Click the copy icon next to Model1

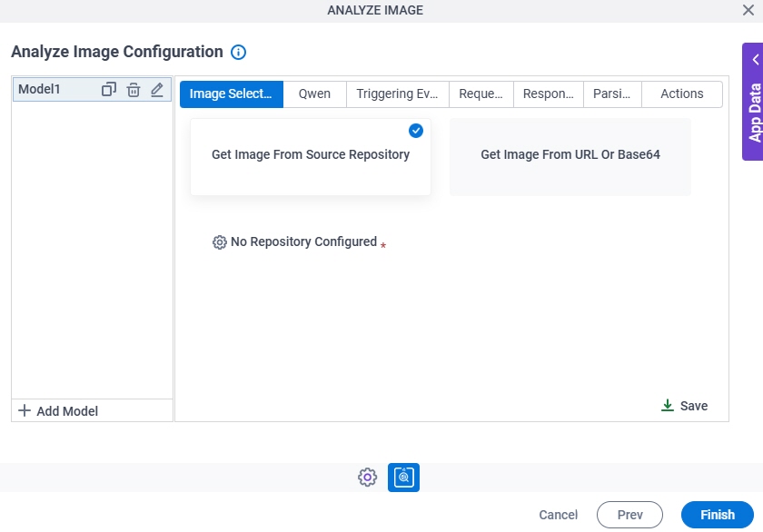pyautogui.click(x=108, y=90)
